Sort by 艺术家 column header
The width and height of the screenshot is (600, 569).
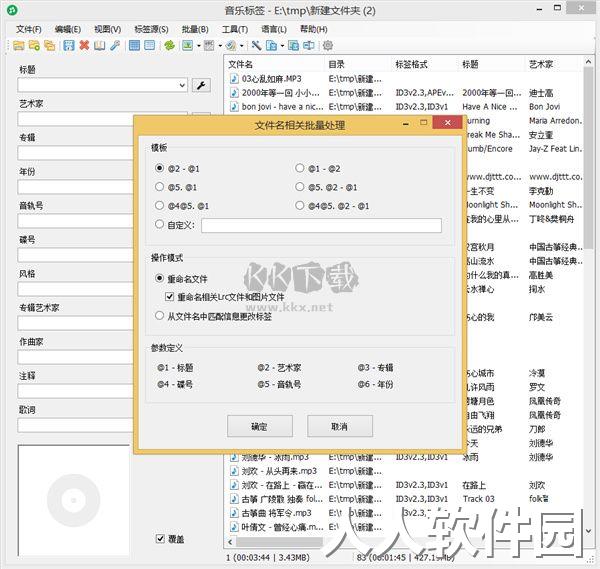(553, 64)
